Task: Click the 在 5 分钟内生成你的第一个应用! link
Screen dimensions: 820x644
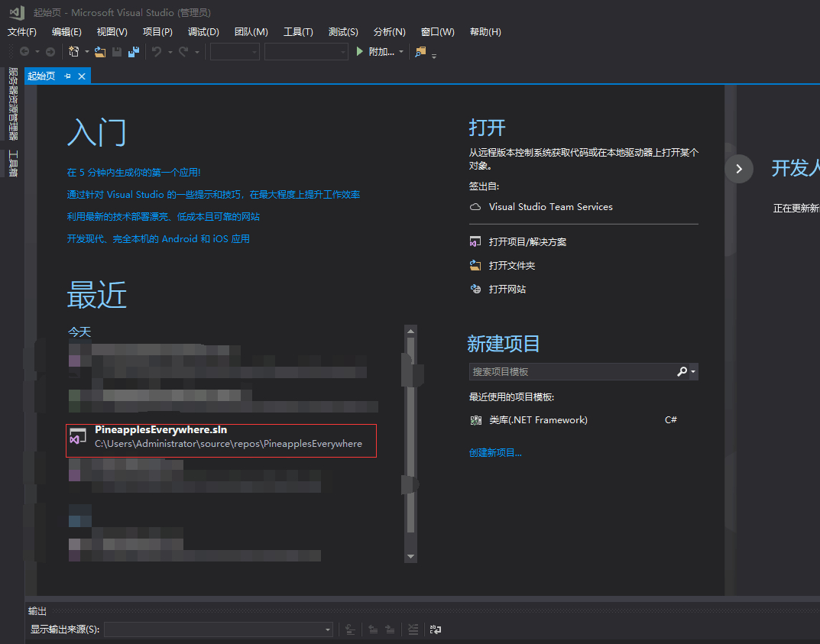Action: (133, 172)
